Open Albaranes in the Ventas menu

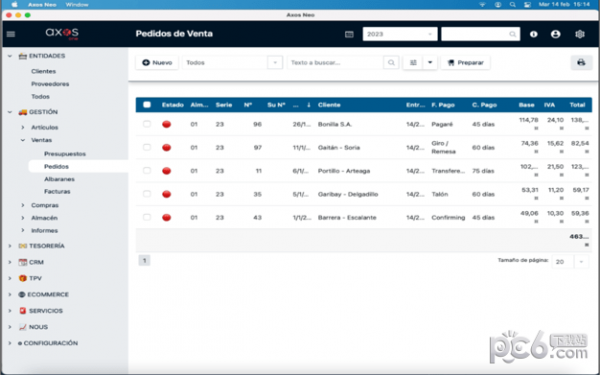59,179
